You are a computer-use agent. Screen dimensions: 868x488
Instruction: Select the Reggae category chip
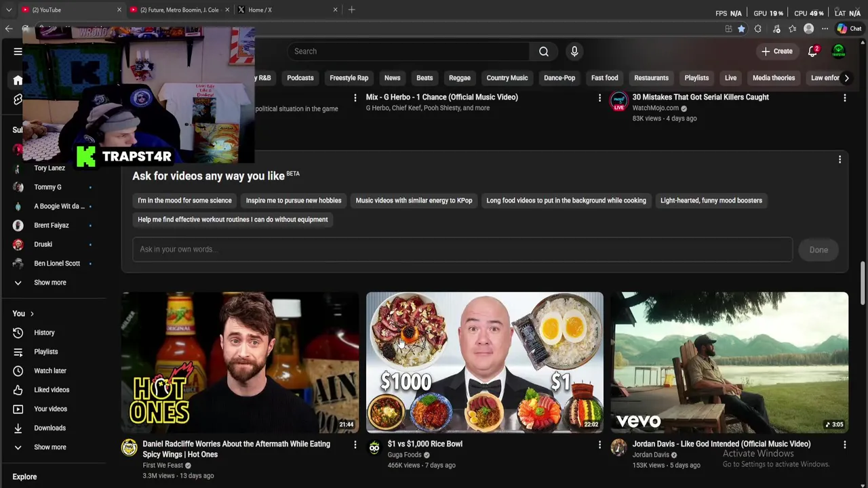tap(460, 78)
